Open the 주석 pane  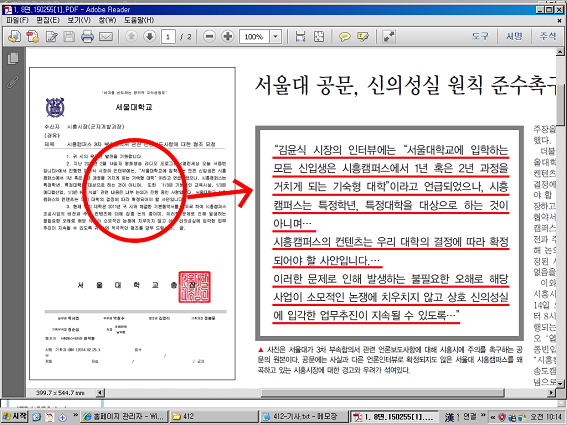(547, 36)
